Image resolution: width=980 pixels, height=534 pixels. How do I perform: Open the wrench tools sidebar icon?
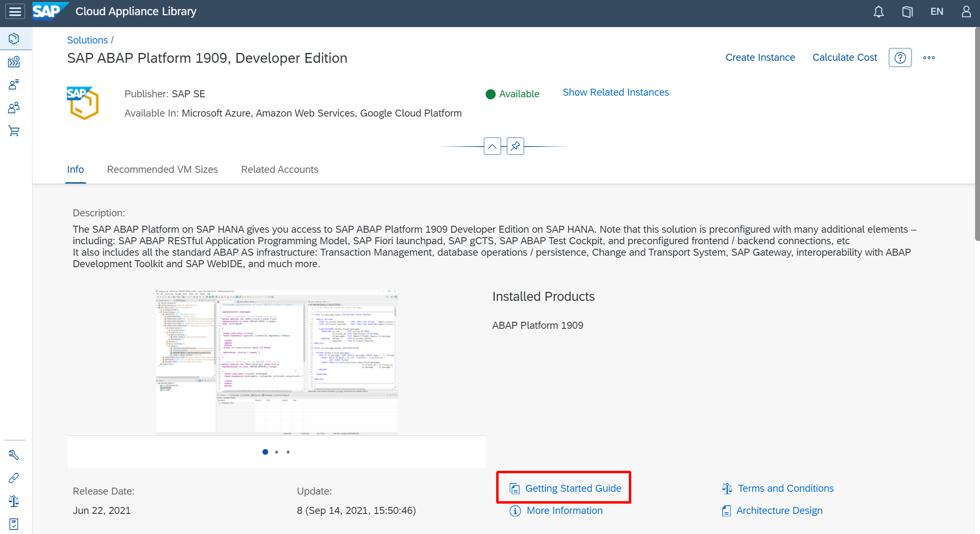(x=14, y=455)
